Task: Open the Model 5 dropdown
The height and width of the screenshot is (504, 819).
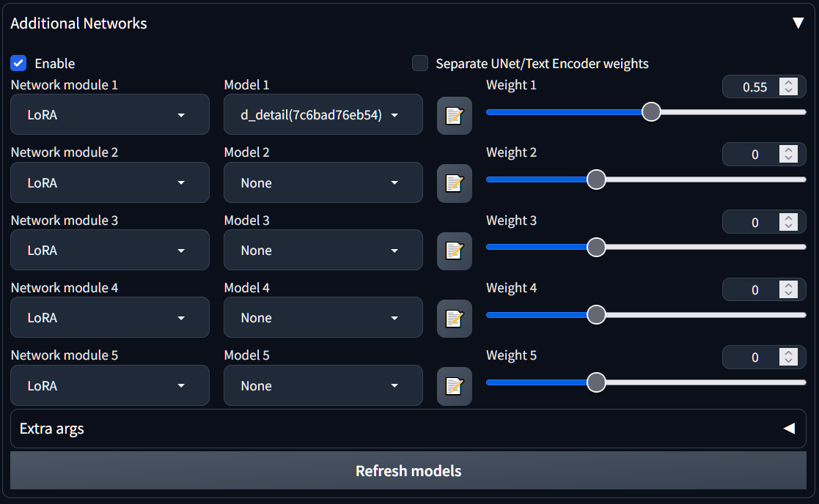Action: pyautogui.click(x=323, y=386)
